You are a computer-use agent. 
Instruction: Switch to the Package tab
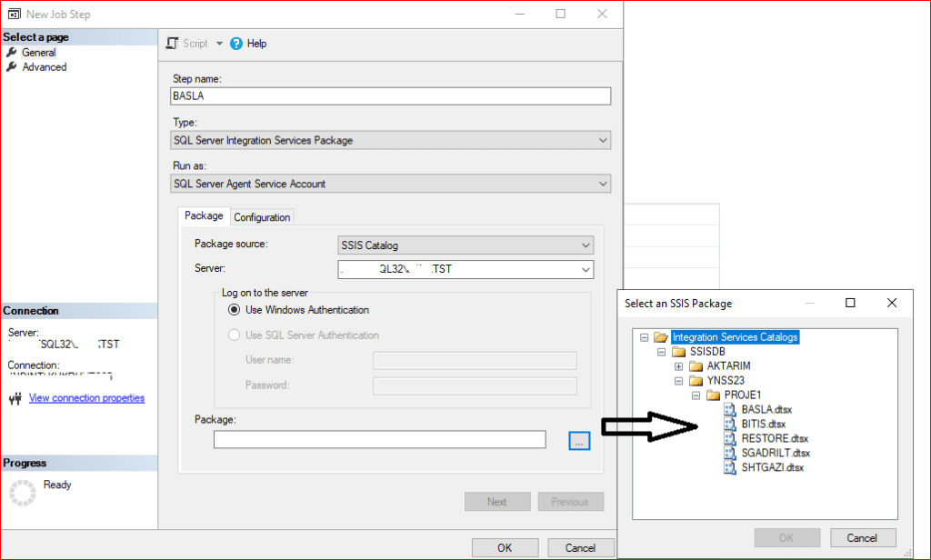coord(204,216)
